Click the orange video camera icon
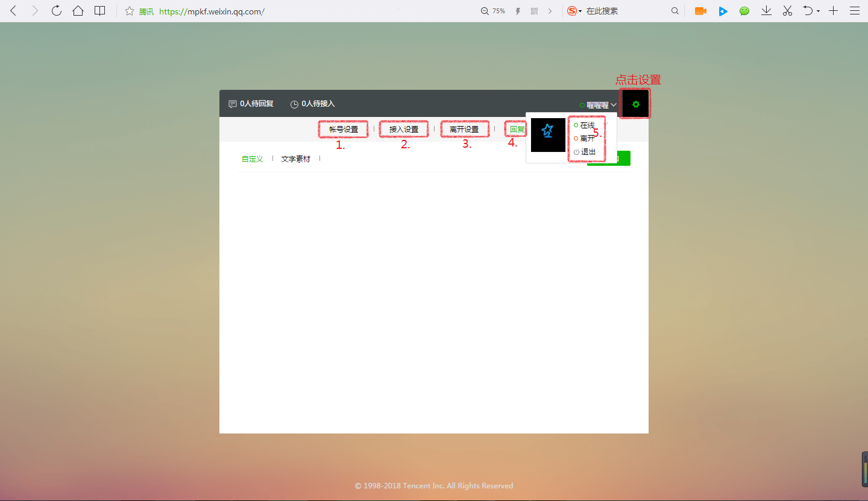 pos(700,11)
